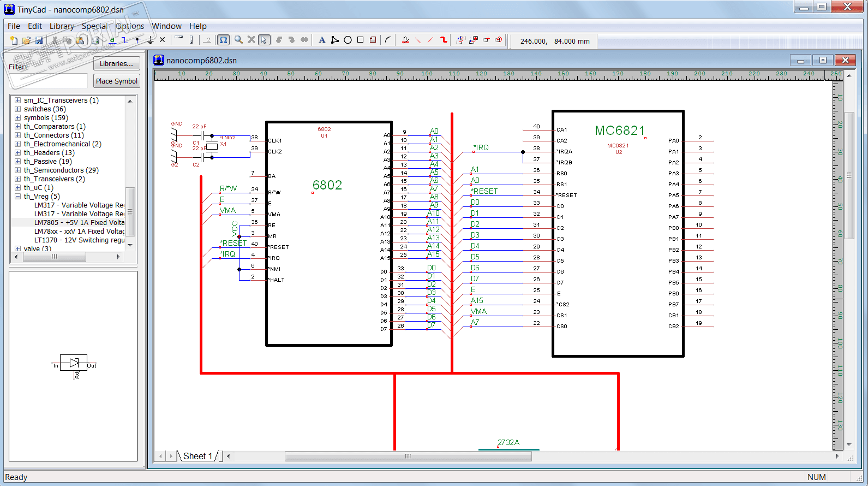Select the Ellipse drawing tool
The height and width of the screenshot is (486, 868).
(348, 40)
